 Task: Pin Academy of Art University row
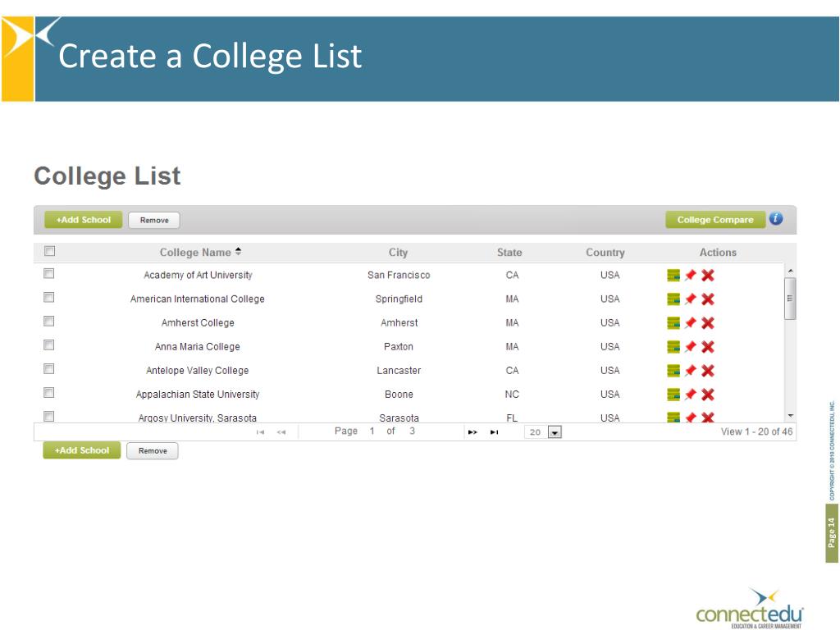691,276
